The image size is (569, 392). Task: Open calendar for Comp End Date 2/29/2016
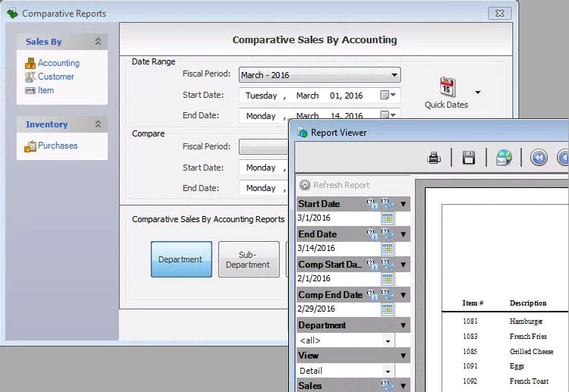[387, 309]
